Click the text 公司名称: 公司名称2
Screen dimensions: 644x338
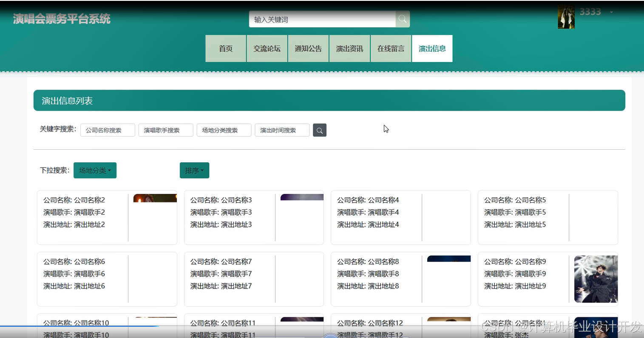click(x=74, y=200)
